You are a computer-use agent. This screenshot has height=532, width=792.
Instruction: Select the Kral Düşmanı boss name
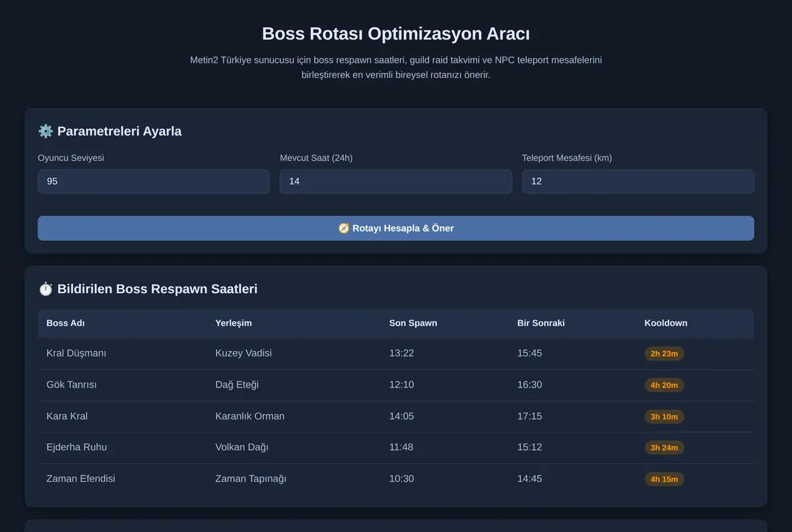tap(77, 353)
